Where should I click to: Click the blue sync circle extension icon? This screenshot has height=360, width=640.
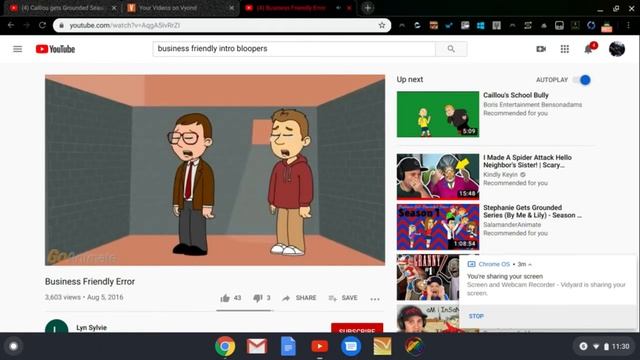[x=591, y=25]
